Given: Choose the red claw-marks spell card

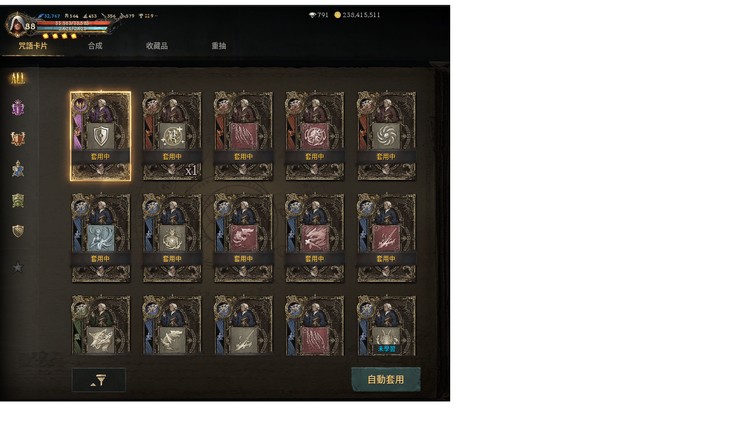Looking at the screenshot, I should [x=243, y=136].
